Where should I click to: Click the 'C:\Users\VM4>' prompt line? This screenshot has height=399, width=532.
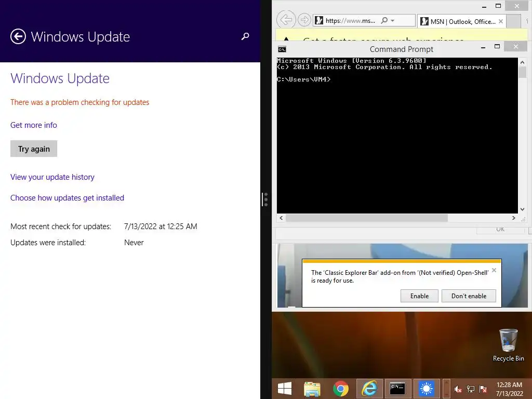[303, 79]
